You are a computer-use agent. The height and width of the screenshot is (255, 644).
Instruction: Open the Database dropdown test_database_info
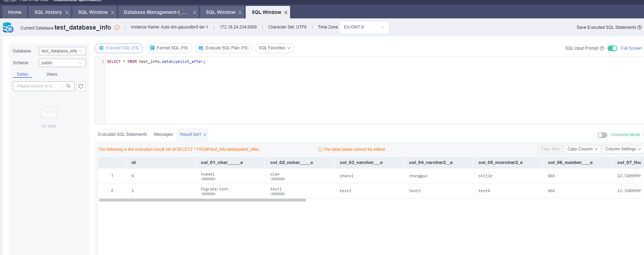tap(62, 51)
